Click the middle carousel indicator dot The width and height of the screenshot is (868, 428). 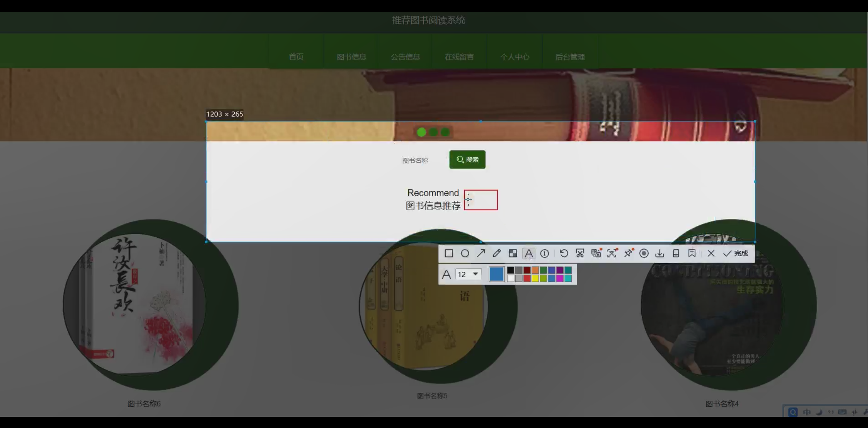[x=433, y=132]
